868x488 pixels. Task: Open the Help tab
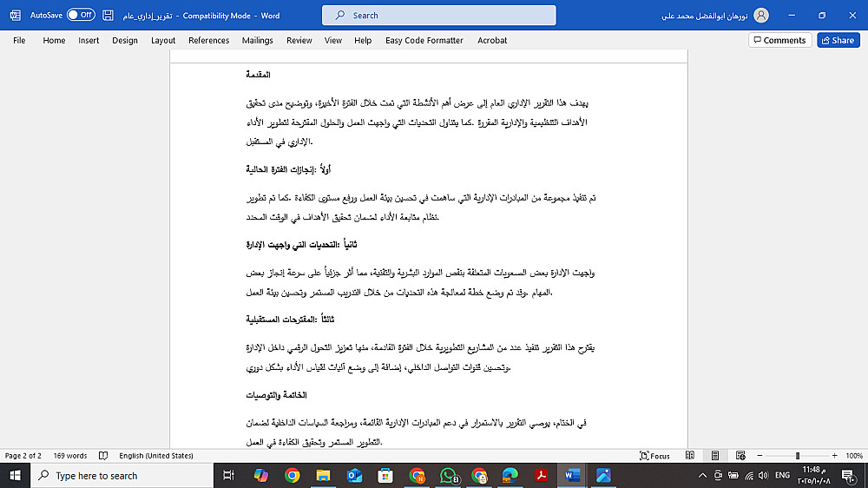click(363, 41)
